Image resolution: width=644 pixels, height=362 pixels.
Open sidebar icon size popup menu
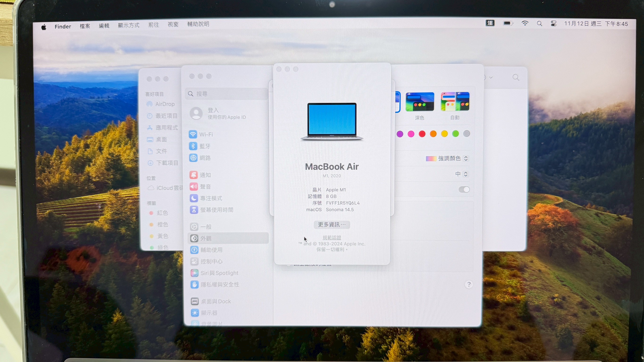pyautogui.click(x=461, y=174)
